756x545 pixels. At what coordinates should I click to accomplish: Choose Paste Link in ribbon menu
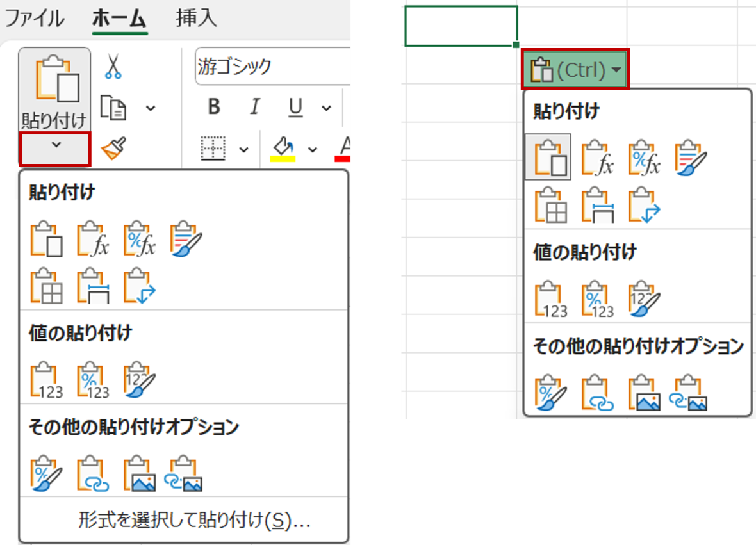pyautogui.click(x=92, y=473)
